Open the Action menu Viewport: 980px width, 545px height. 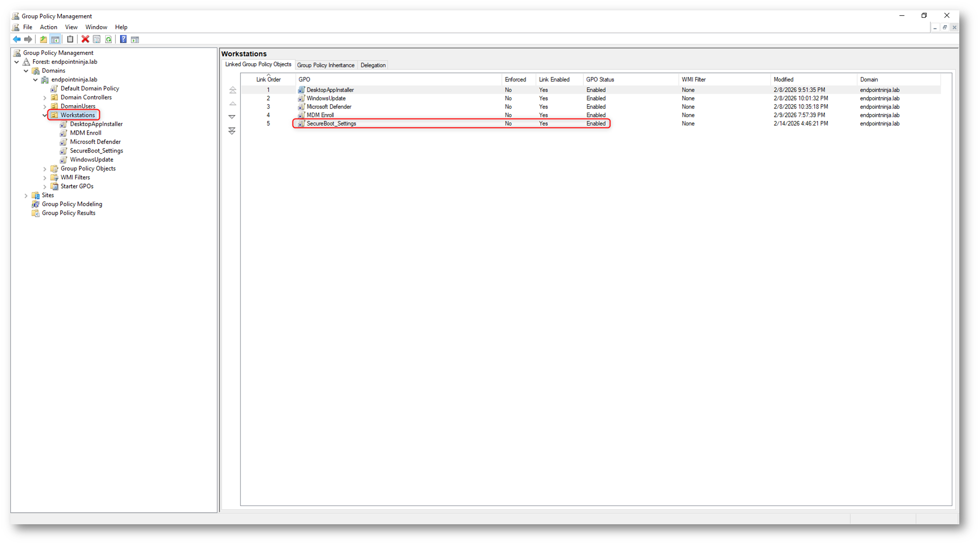48,27
